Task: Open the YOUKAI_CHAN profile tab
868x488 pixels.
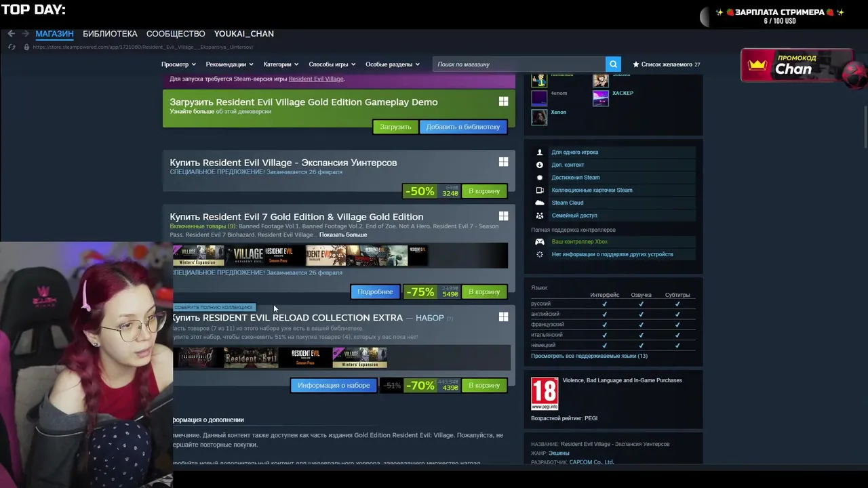Action: point(244,34)
